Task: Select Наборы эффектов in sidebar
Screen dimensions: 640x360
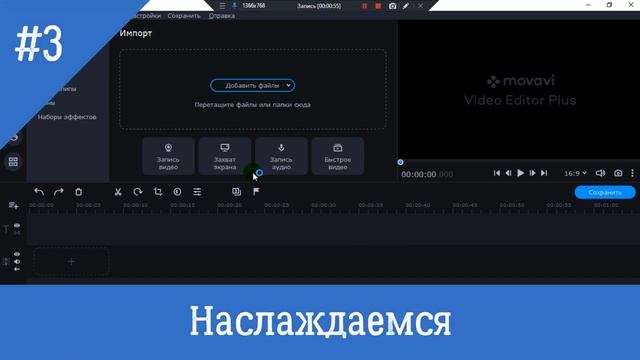Action: tap(67, 117)
